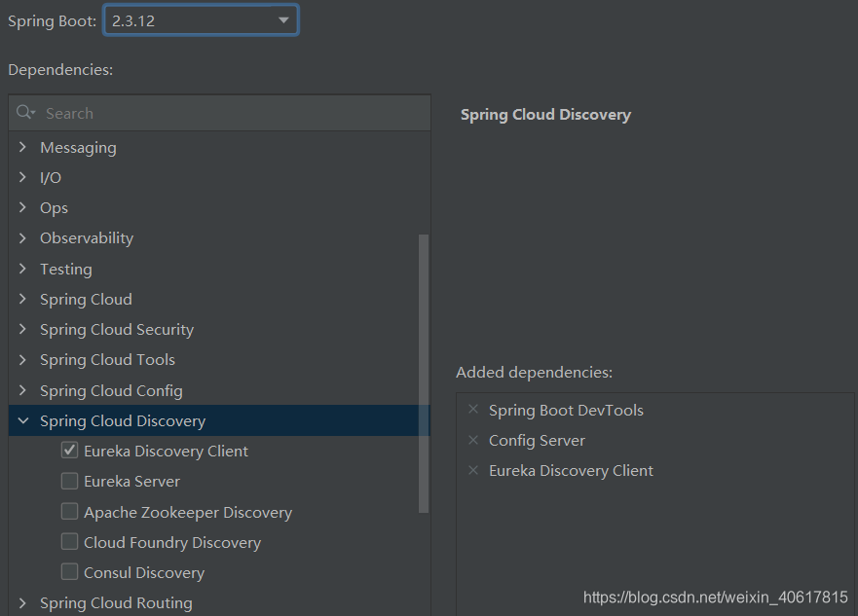Remove Config Server from added dependencies
This screenshot has height=616, width=858.
pyautogui.click(x=473, y=440)
